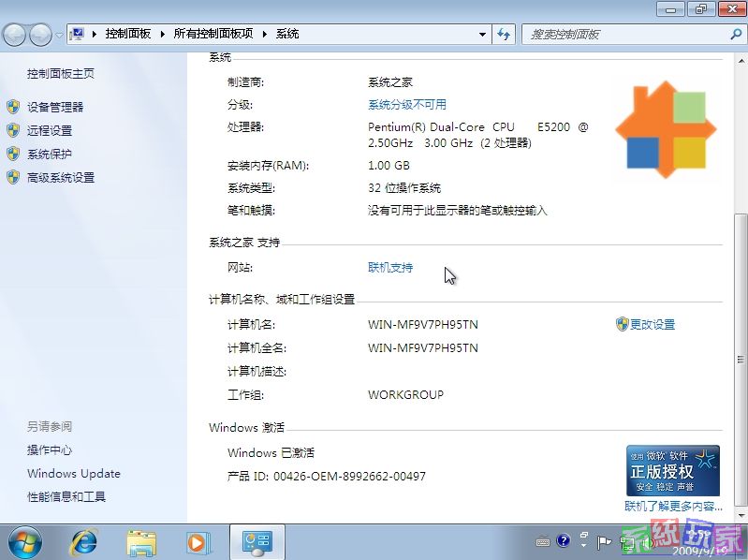Open 远程设置 from the sidebar
Image resolution: width=748 pixels, height=560 pixels.
tap(50, 130)
